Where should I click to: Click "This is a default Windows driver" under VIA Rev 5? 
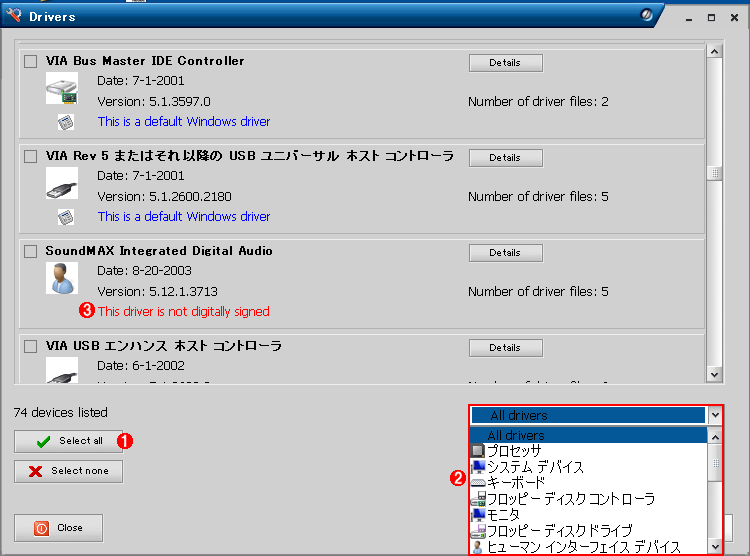click(184, 216)
